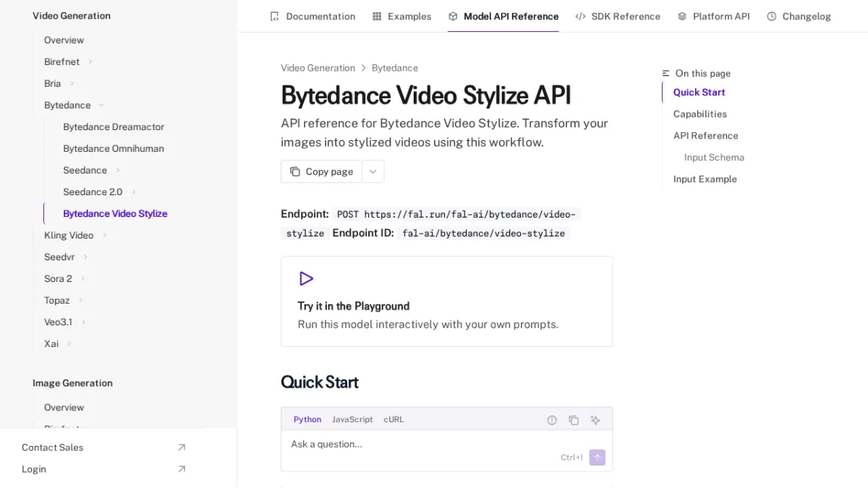Expand the Veo3.1 sidebar group
Image resolution: width=868 pixels, height=488 pixels.
pyautogui.click(x=83, y=322)
